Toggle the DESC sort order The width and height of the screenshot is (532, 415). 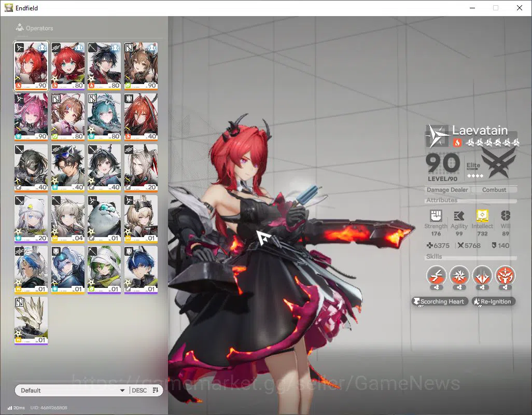(145, 390)
